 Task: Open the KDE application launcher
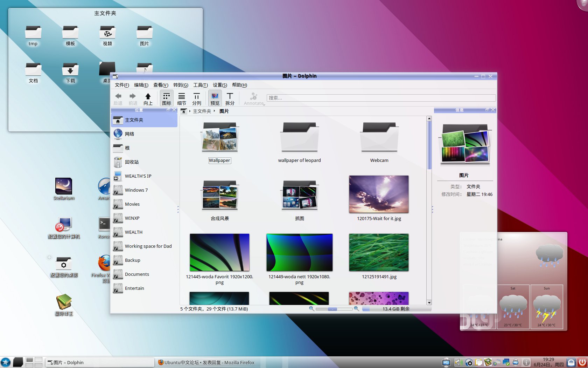6,362
